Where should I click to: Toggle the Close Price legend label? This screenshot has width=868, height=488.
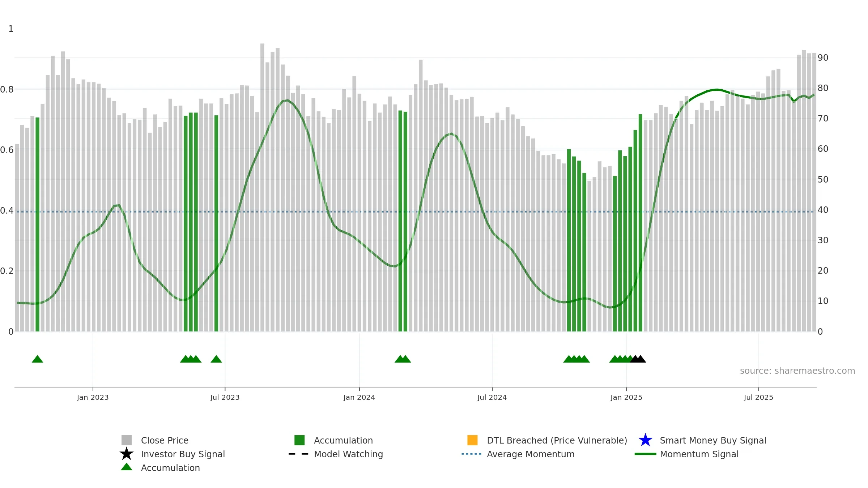coord(165,440)
